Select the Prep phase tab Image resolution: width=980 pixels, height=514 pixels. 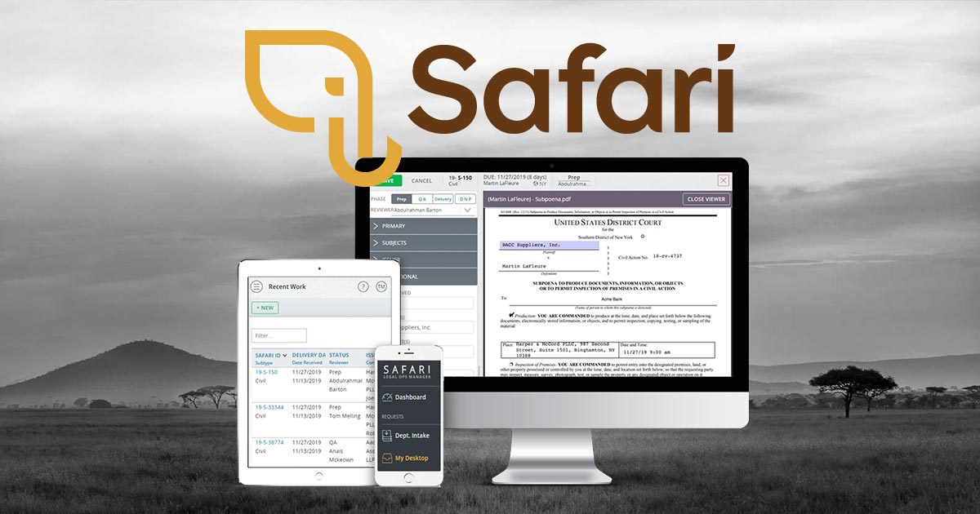[x=401, y=199]
